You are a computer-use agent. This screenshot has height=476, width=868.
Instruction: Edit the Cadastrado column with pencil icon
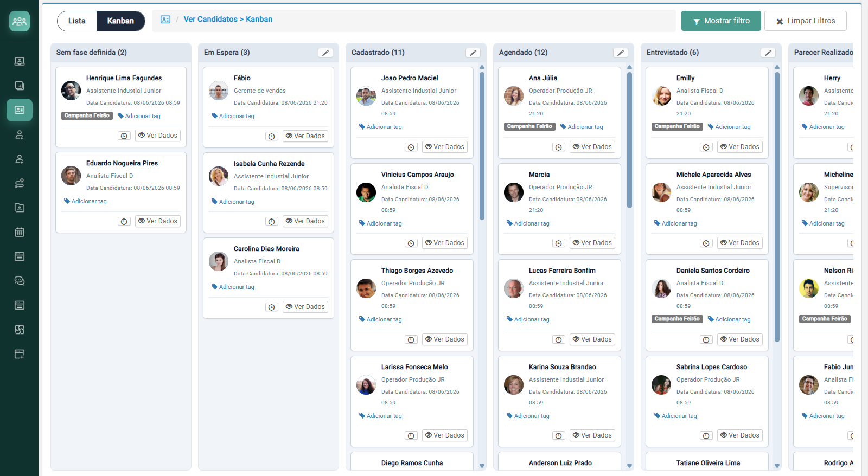tap(473, 53)
